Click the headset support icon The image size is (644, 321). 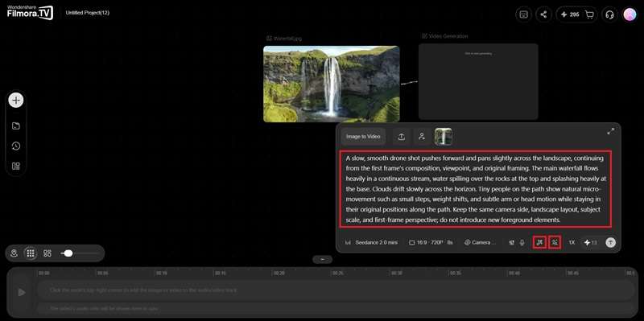click(x=609, y=14)
